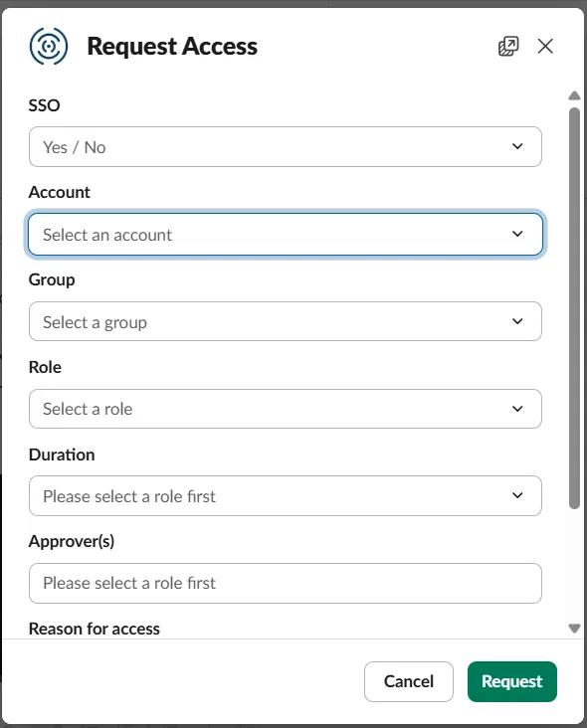This screenshot has width=587, height=728.
Task: Open the Select an account dropdown
Action: [x=286, y=235]
